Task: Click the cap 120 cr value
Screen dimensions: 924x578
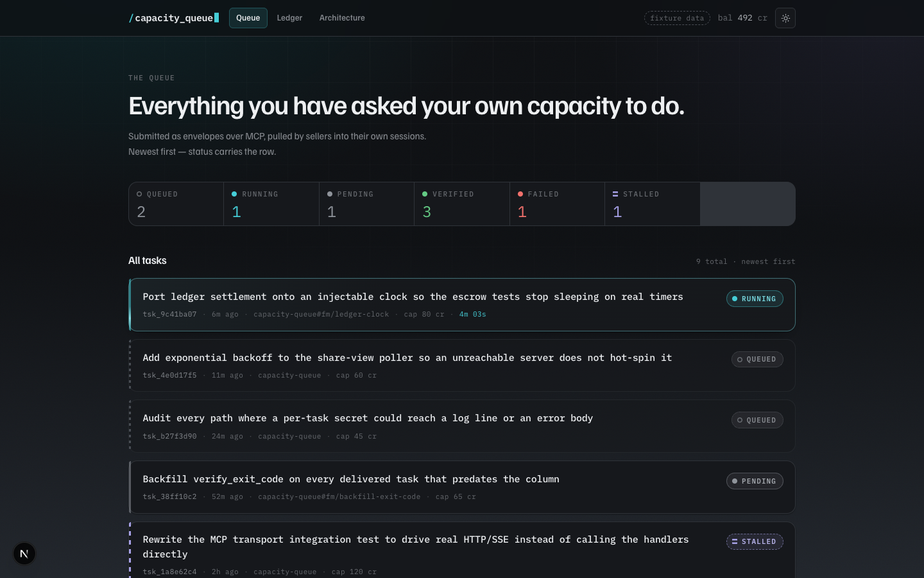Action: 354,572
